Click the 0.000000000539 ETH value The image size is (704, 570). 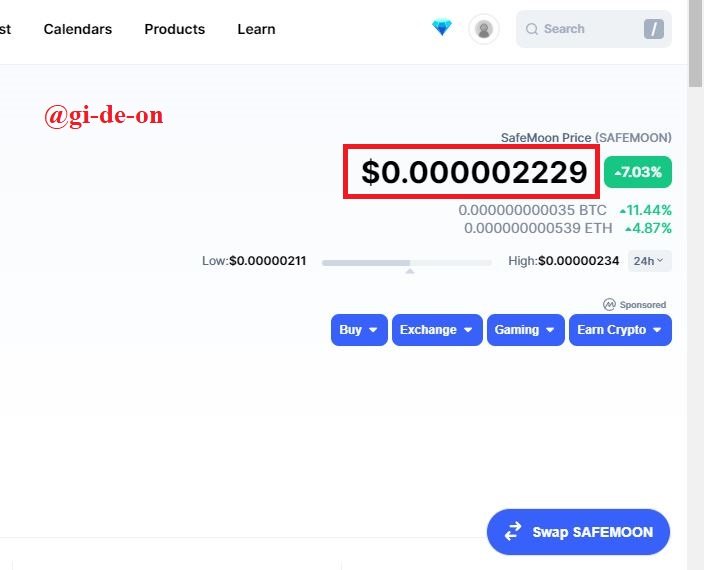pos(538,228)
